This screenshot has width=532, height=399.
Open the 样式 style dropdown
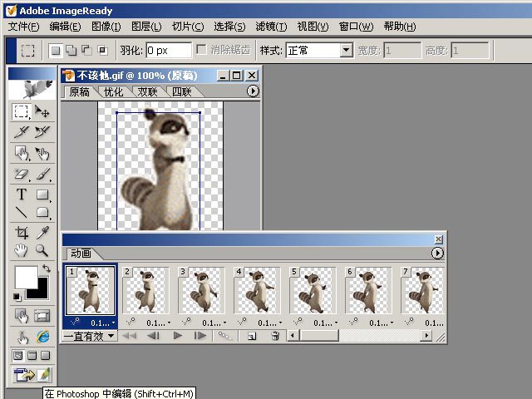pyautogui.click(x=346, y=51)
